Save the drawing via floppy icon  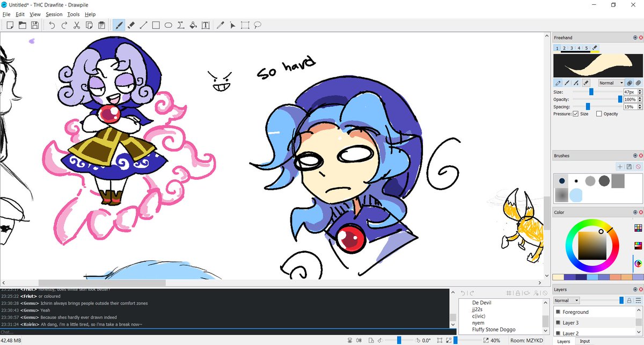[x=35, y=25]
